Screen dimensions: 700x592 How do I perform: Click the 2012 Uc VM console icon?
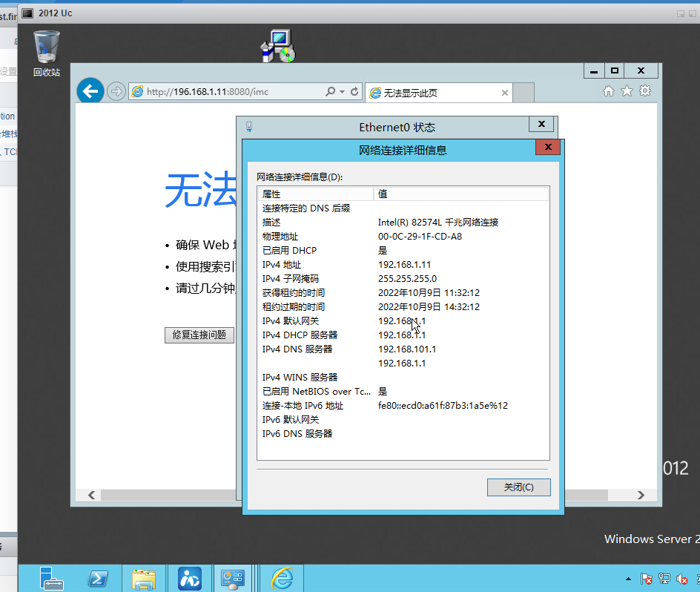27,13
